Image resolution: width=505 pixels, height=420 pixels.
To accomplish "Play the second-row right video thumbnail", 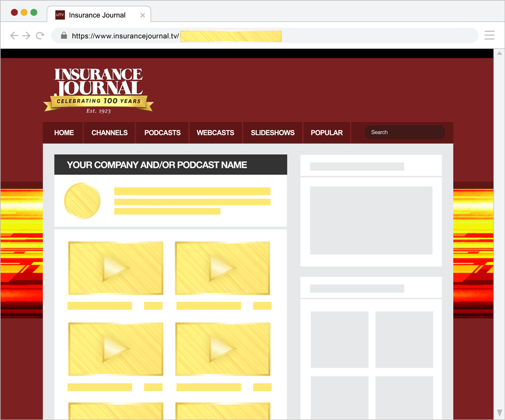I will point(222,349).
